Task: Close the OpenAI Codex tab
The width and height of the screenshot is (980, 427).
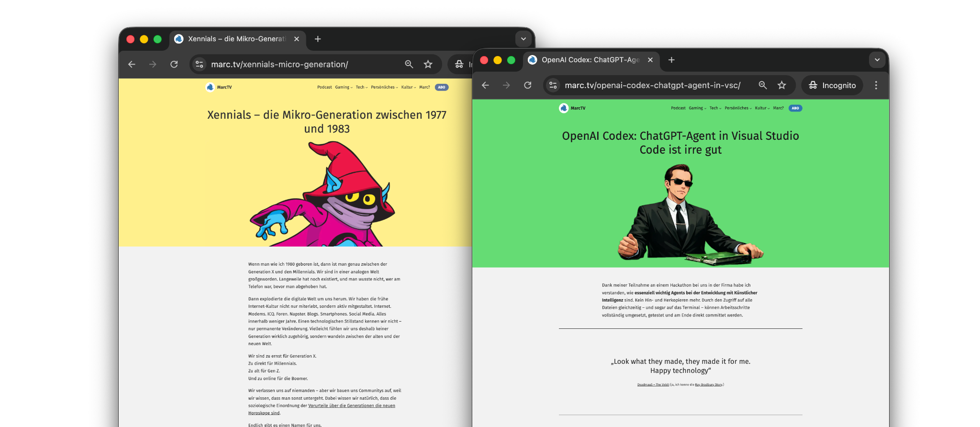Action: tap(650, 60)
